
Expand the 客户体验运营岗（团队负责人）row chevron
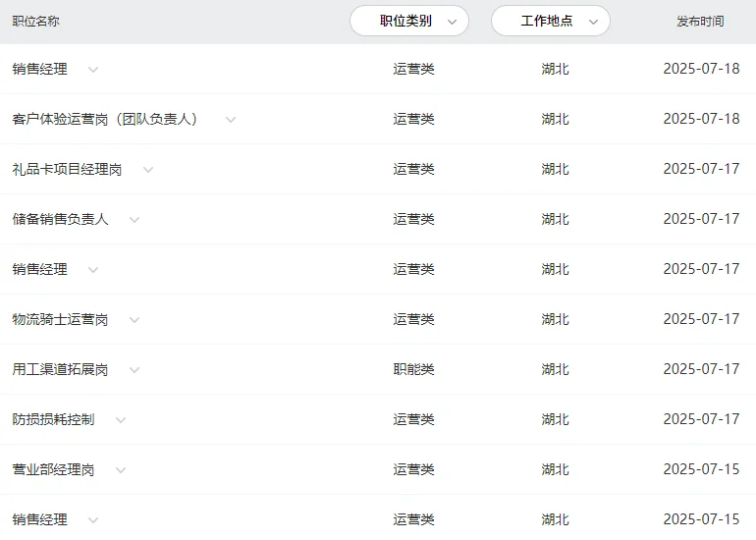[231, 120]
